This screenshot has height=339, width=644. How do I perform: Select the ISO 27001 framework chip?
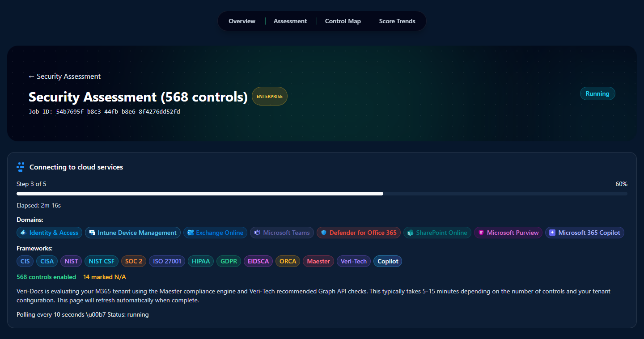[167, 261]
